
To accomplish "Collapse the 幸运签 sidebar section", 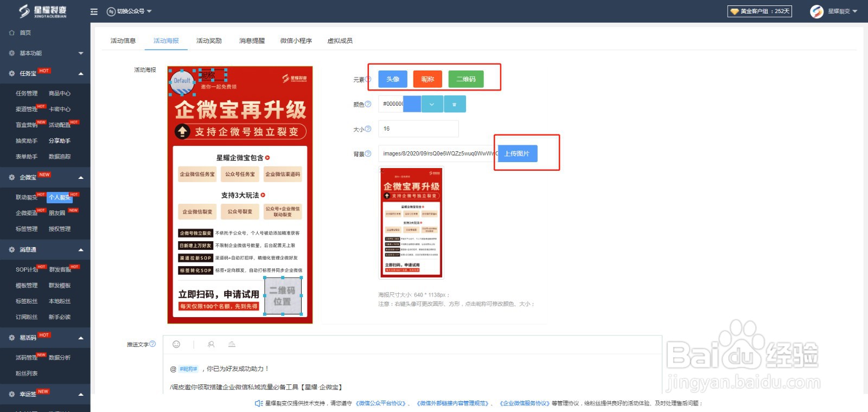I will (81, 395).
